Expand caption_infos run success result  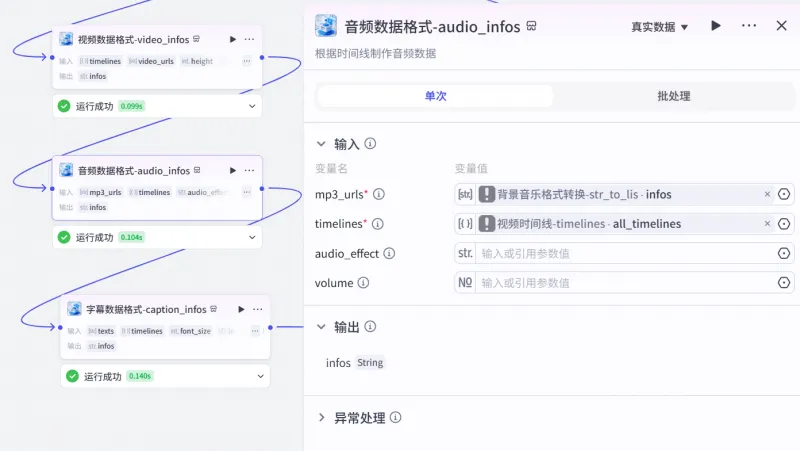[260, 376]
